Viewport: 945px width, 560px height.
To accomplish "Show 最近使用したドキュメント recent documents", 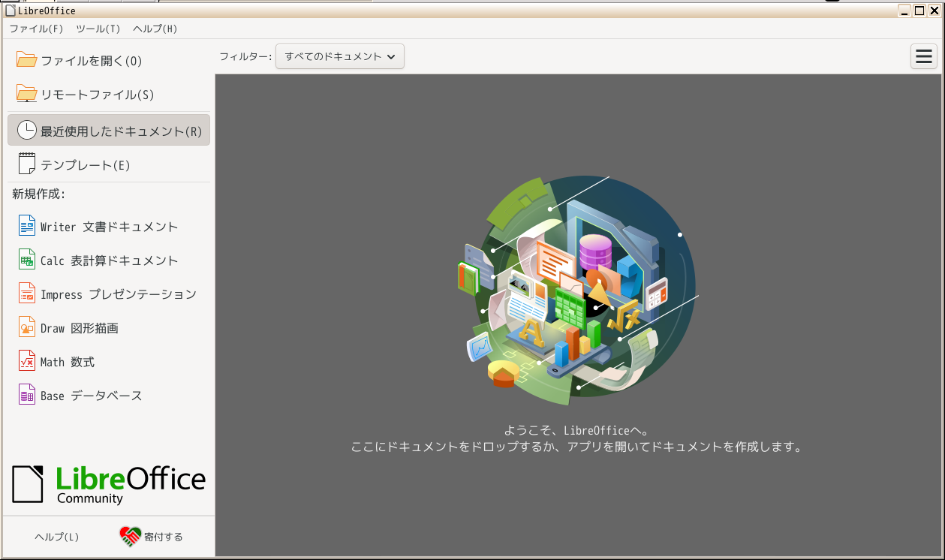I will point(109,129).
